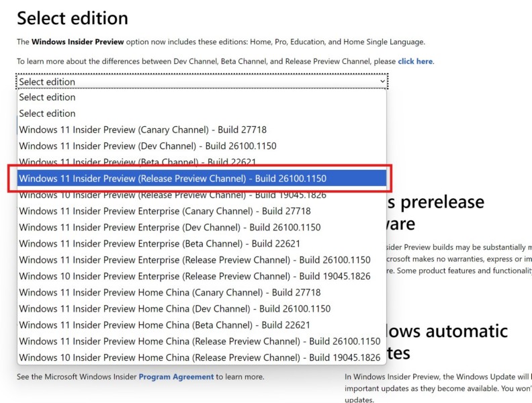Select Windows 10 Home China Release Preview
Screen dimensions: 532x403
[x=199, y=357]
